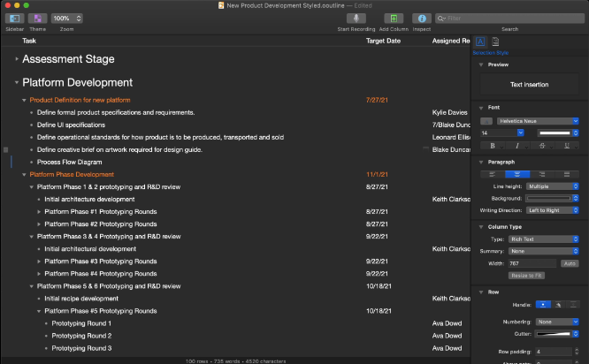Click the Row padding field
The image size is (589, 364).
click(x=554, y=352)
